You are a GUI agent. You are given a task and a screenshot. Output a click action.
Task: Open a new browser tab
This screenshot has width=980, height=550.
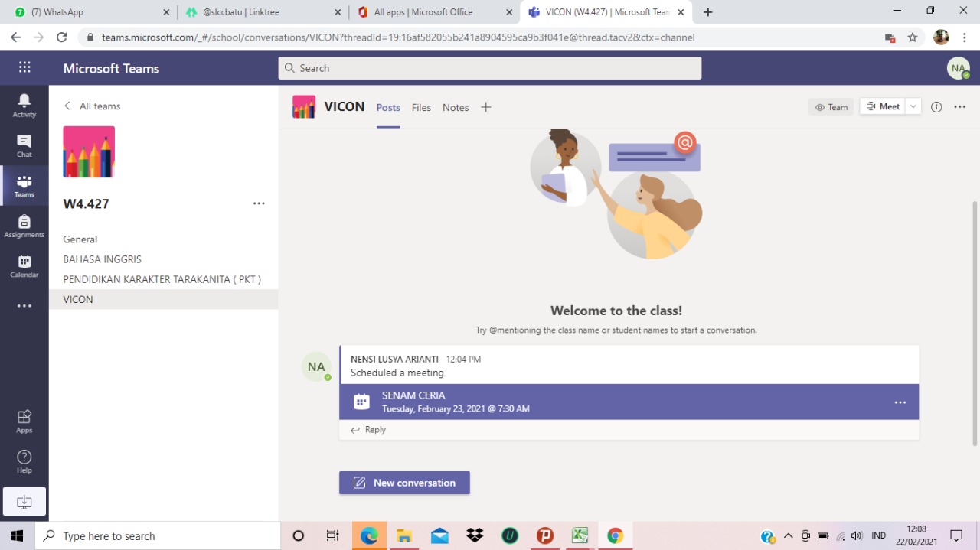[708, 12]
